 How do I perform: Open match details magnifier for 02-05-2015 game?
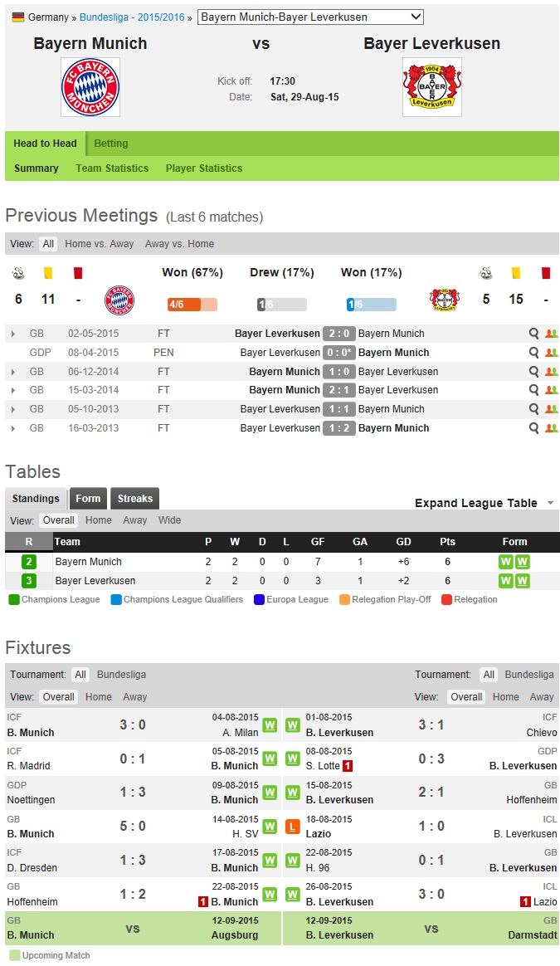pos(534,334)
